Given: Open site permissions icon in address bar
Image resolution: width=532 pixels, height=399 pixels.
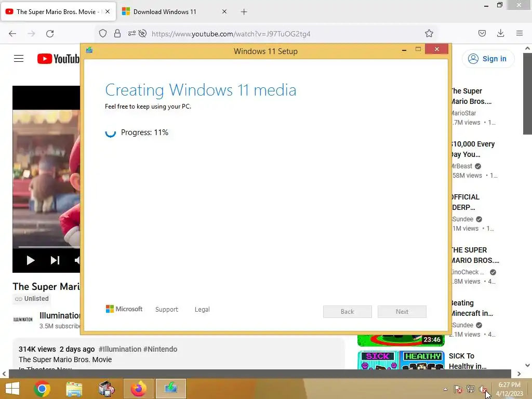Looking at the screenshot, I should pyautogui.click(x=131, y=33).
